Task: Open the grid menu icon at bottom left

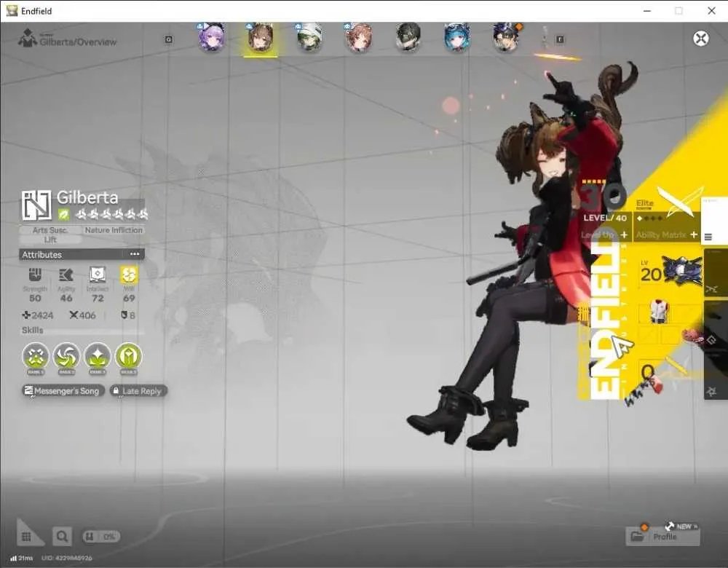Action: [26, 537]
